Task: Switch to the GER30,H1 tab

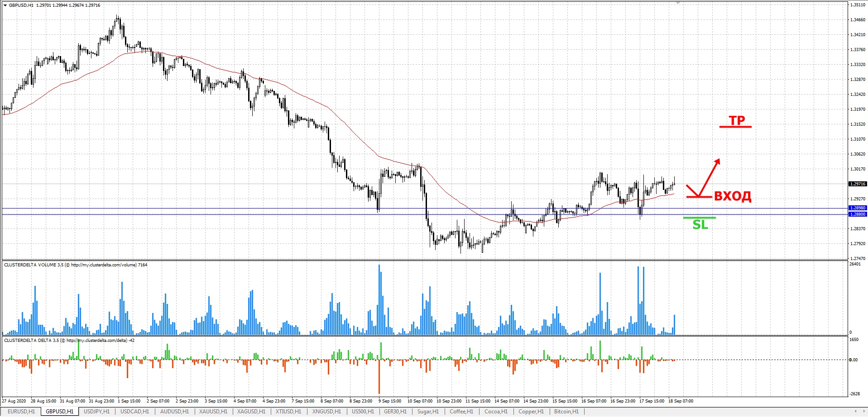Action: coord(395,412)
